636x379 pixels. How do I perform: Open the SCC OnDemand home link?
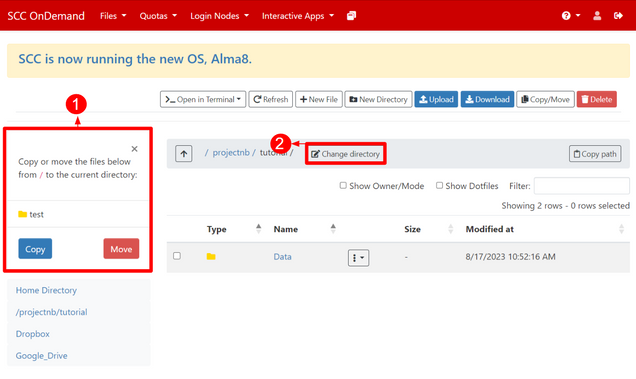coord(46,16)
